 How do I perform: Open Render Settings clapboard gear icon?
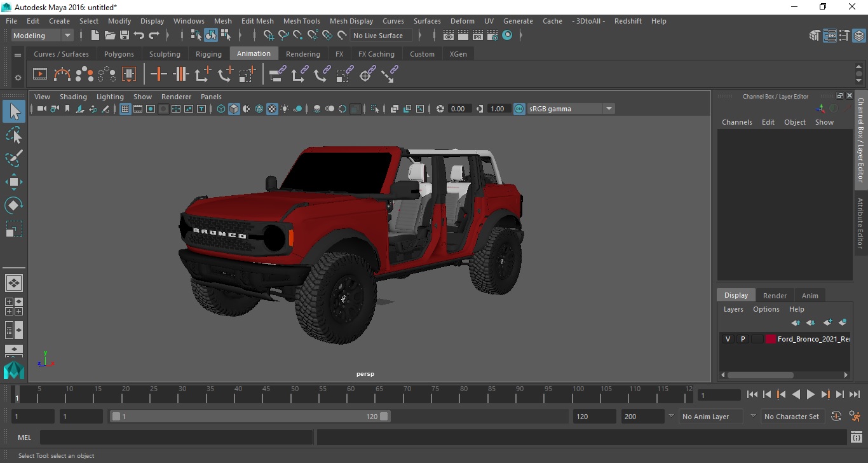pos(492,35)
